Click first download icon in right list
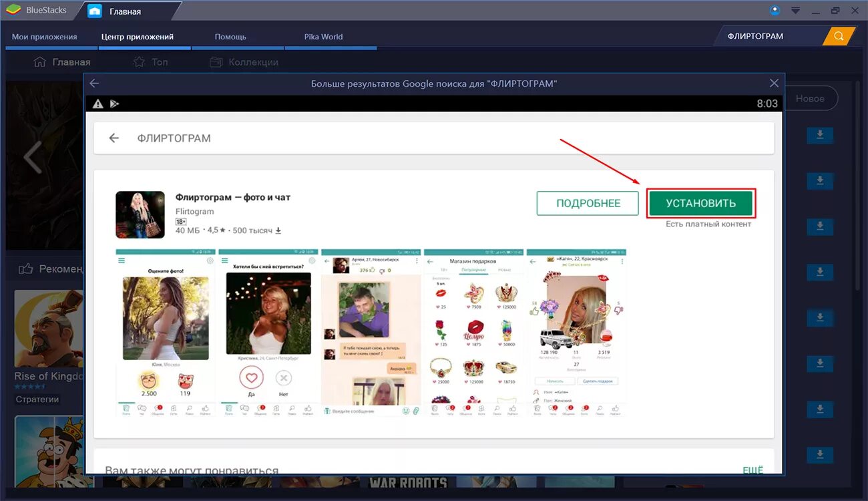The height and width of the screenshot is (501, 868). coord(820,136)
